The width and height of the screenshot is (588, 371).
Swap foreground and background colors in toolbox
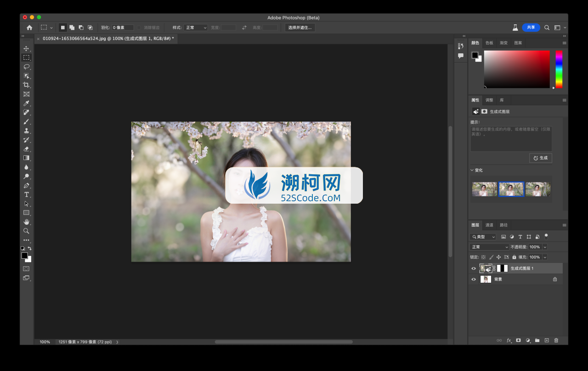pos(29,248)
